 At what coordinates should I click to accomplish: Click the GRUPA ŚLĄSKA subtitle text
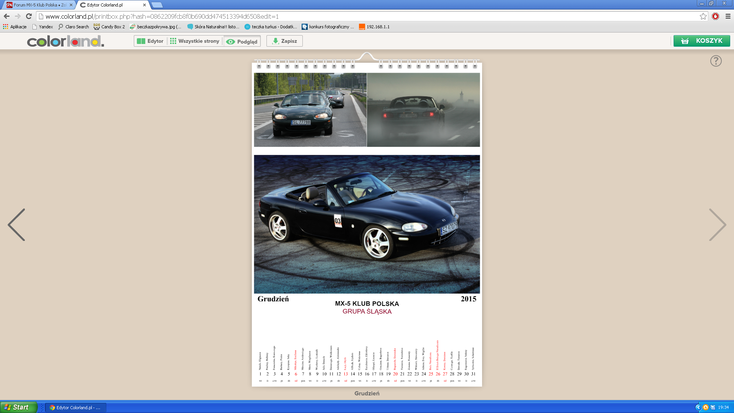(x=367, y=311)
